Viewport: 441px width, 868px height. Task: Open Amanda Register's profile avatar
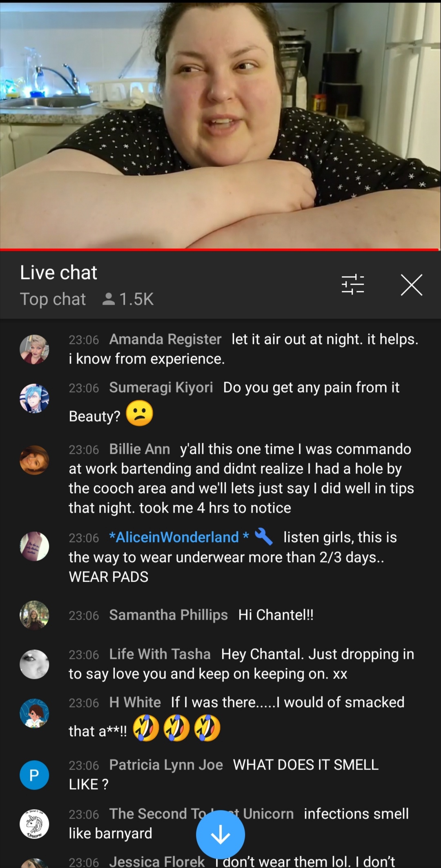[x=34, y=349]
